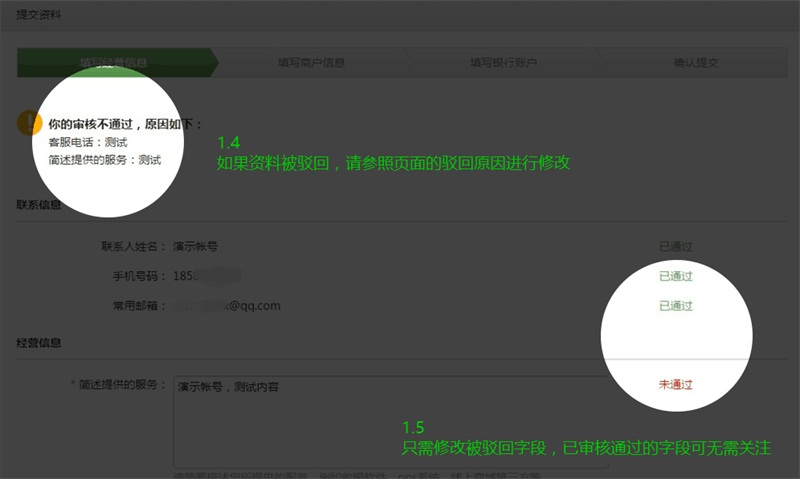The height and width of the screenshot is (479, 800).
Task: Click the 联系人姓名 field label
Action: (134, 246)
